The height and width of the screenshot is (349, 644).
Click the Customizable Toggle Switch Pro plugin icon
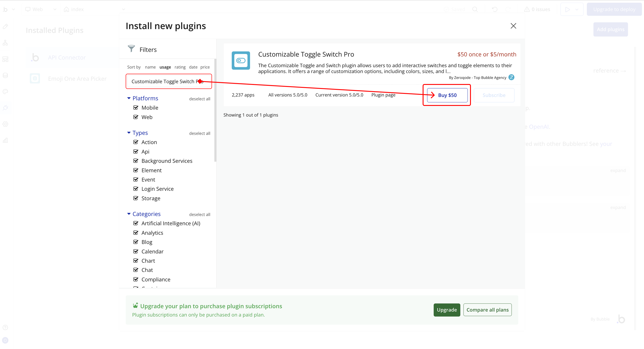(241, 61)
